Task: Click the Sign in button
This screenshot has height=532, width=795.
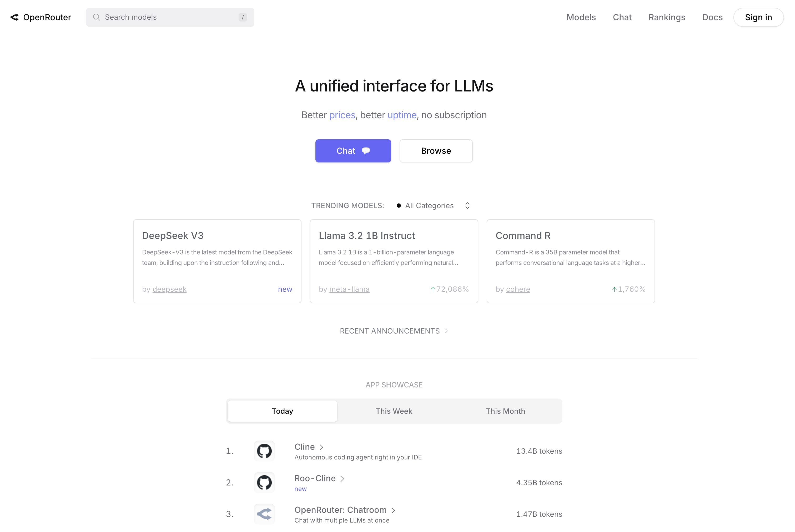Action: (x=759, y=17)
